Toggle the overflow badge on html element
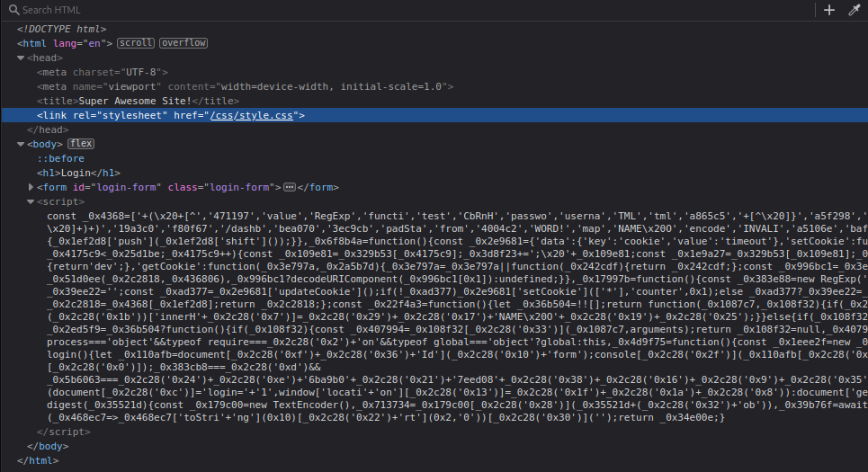 point(183,43)
